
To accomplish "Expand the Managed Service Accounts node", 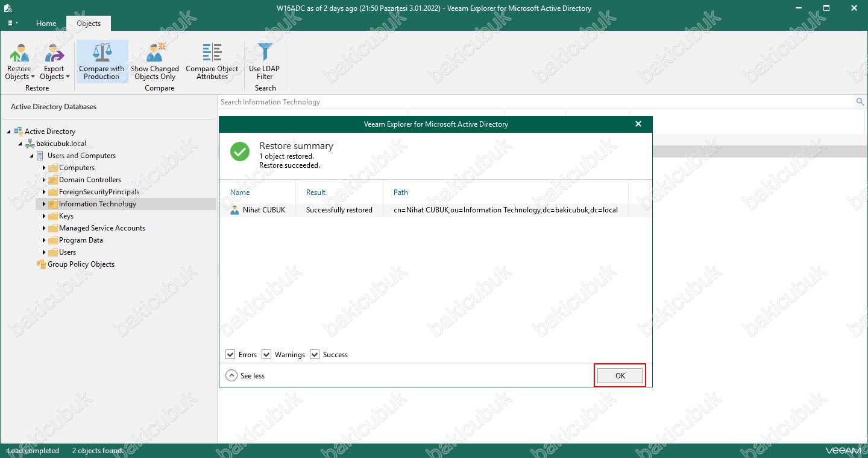I will tap(44, 228).
